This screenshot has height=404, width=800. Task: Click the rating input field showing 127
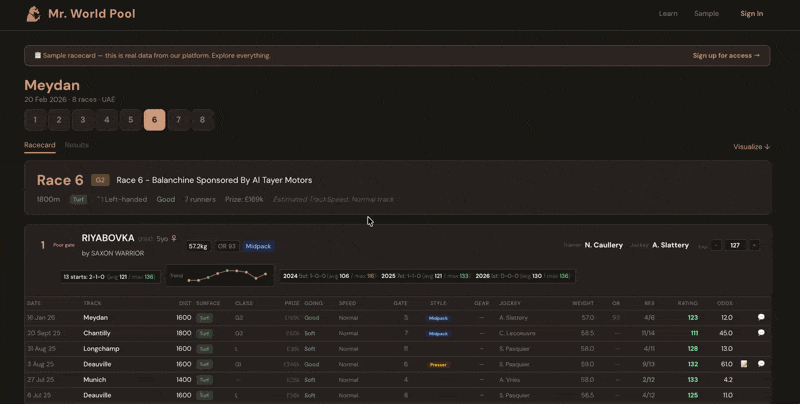[735, 245]
